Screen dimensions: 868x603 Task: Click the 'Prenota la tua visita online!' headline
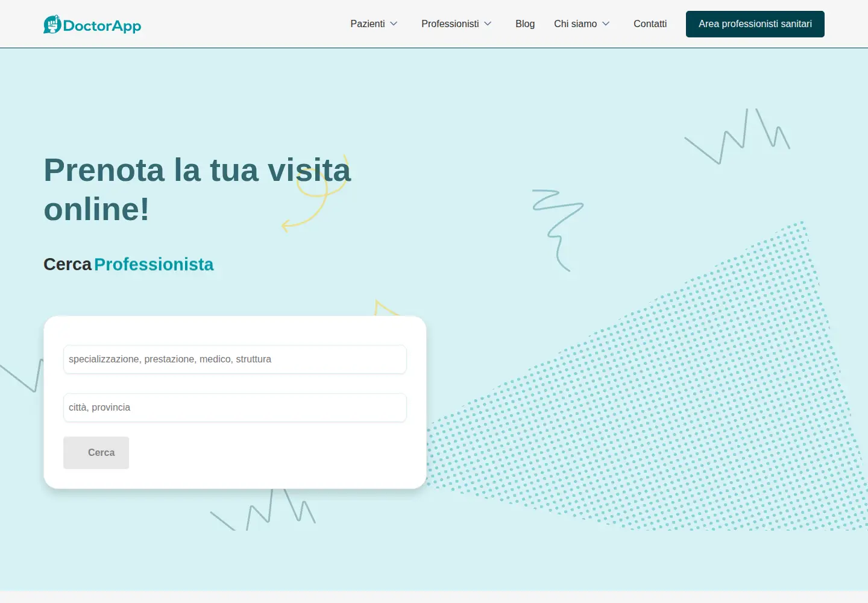tap(197, 189)
